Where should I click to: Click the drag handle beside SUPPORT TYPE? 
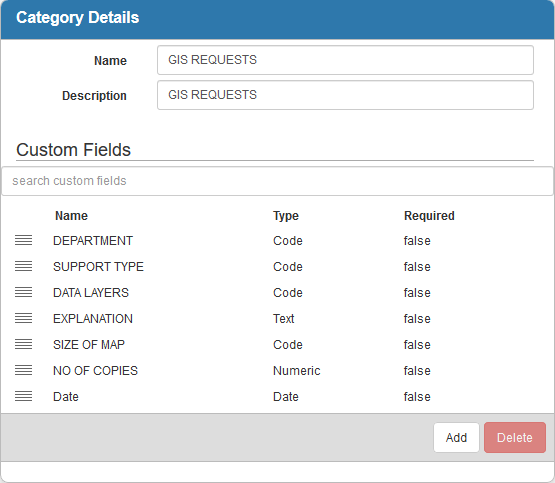click(x=23, y=266)
